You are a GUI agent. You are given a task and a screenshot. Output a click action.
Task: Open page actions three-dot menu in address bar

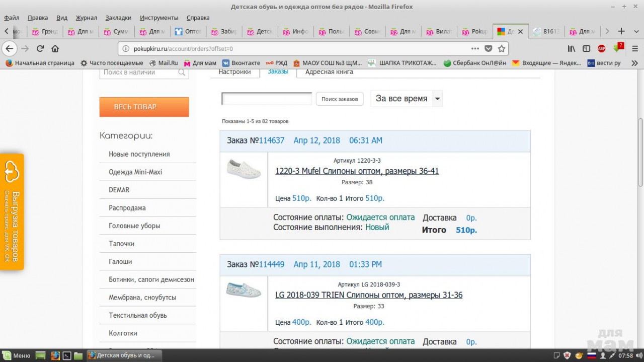(475, 49)
